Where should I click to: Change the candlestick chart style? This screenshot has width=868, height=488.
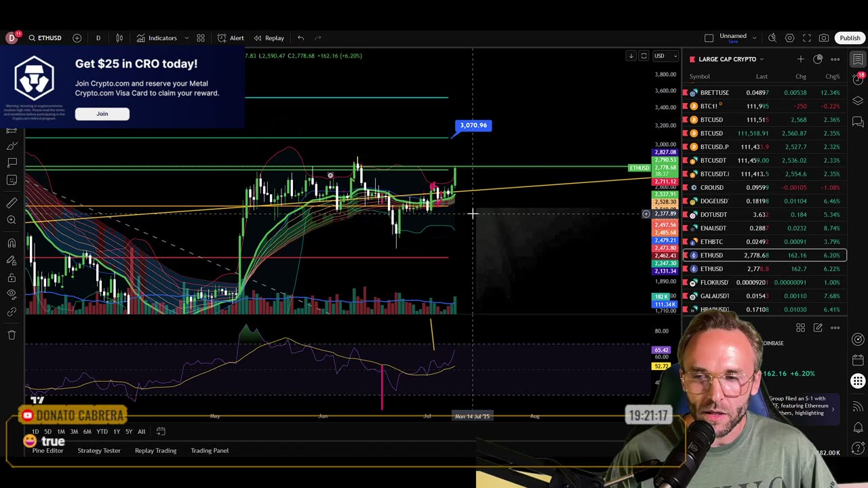(x=119, y=38)
